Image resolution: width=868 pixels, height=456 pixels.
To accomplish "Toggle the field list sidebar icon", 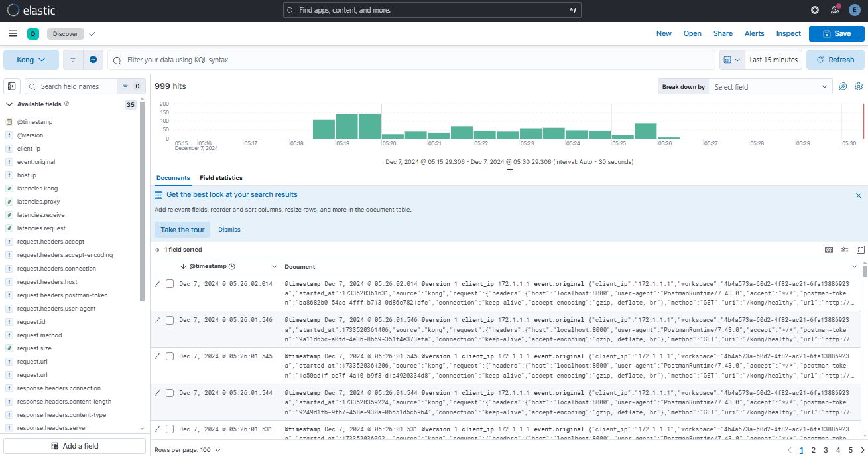I will (11, 86).
